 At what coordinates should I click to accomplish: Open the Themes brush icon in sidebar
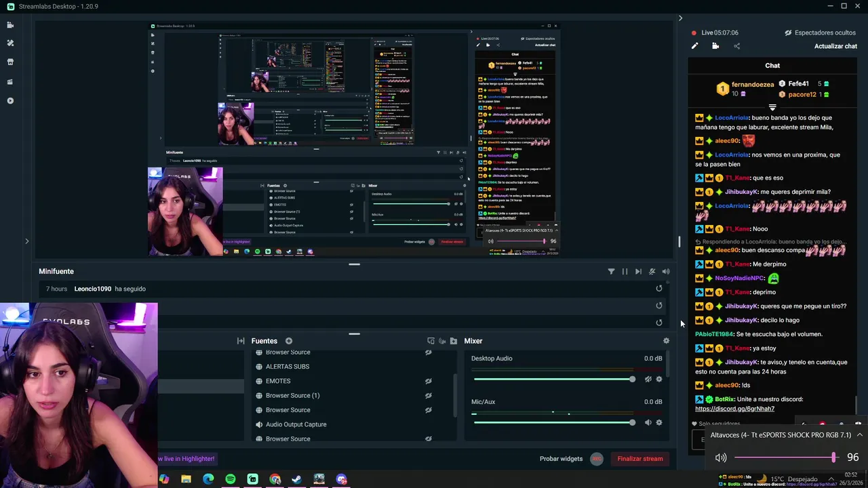[x=10, y=43]
